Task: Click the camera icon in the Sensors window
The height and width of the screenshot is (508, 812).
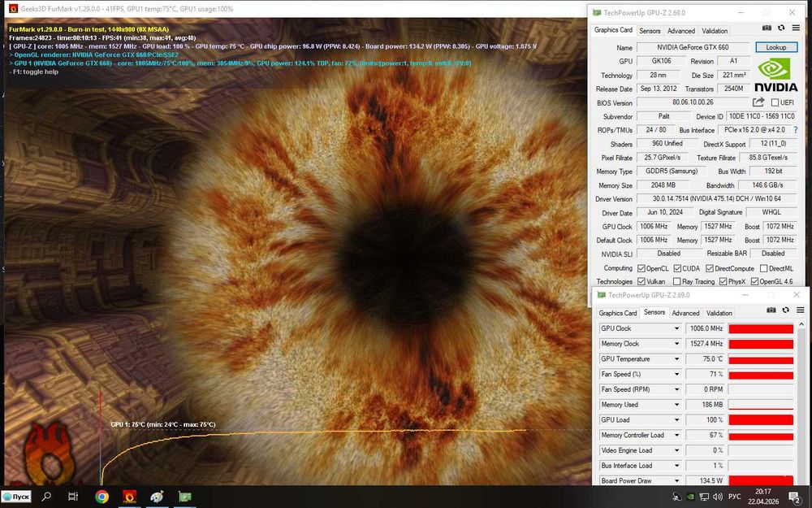Action: [771, 310]
